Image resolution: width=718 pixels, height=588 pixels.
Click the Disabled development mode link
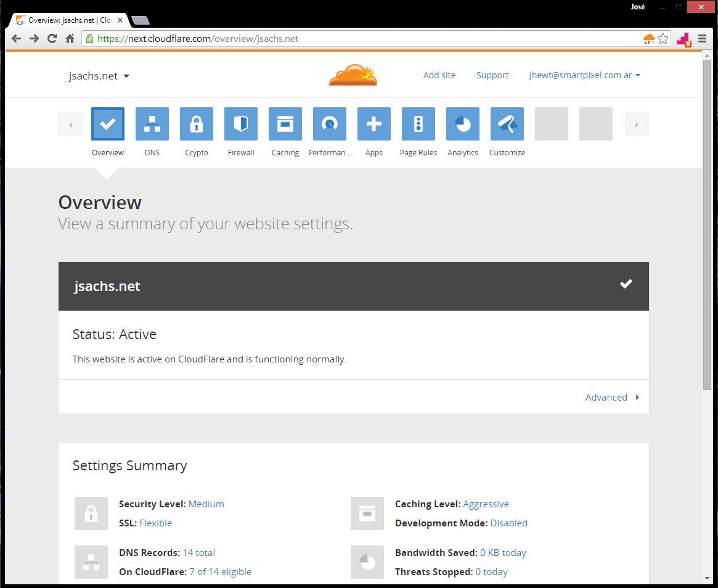[508, 523]
